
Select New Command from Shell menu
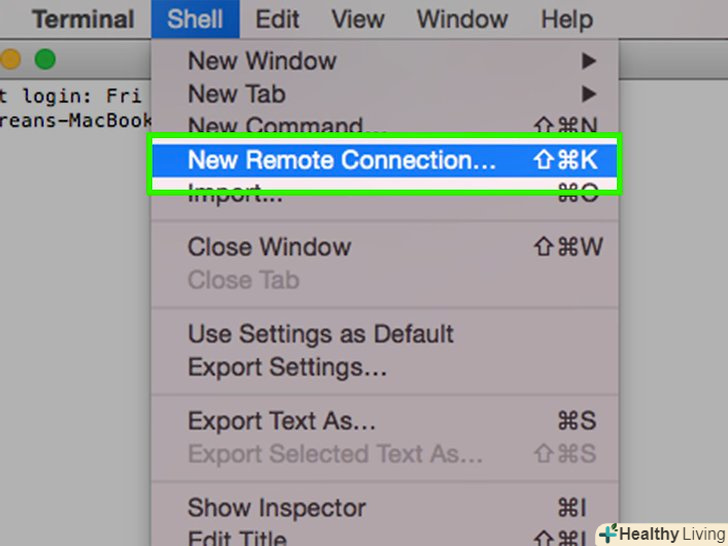tap(288, 127)
